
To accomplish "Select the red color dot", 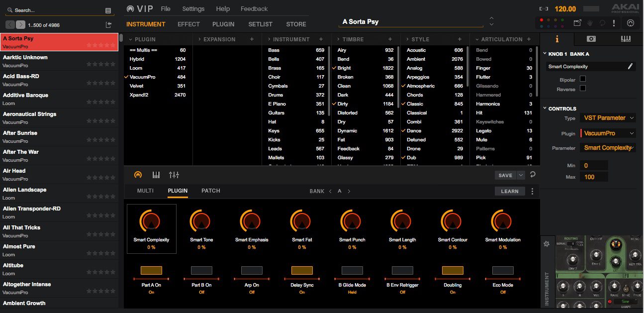I will pos(542,20).
